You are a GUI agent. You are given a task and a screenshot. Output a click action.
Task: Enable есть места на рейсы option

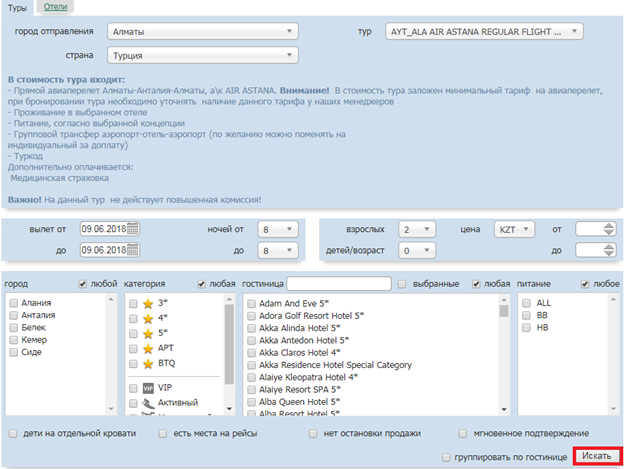[x=163, y=433]
